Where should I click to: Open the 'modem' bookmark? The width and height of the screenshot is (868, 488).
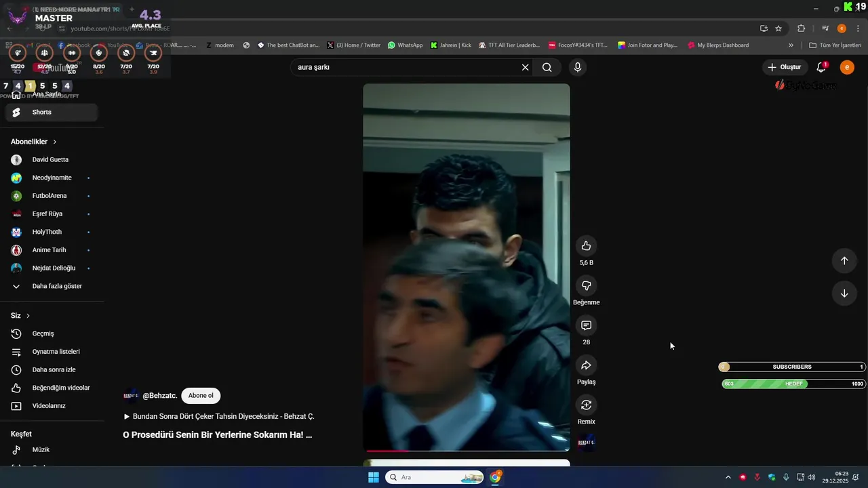pos(220,45)
